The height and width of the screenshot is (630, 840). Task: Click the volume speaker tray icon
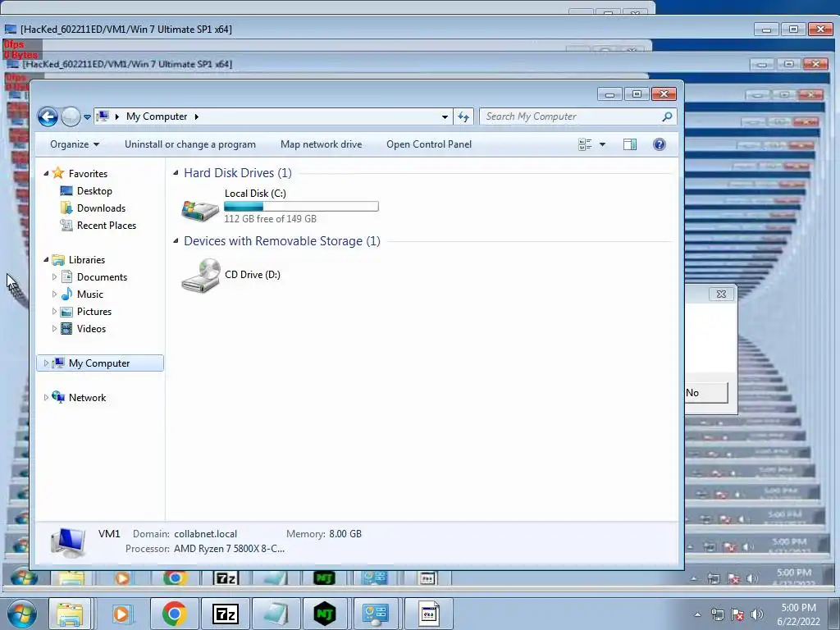click(x=757, y=614)
